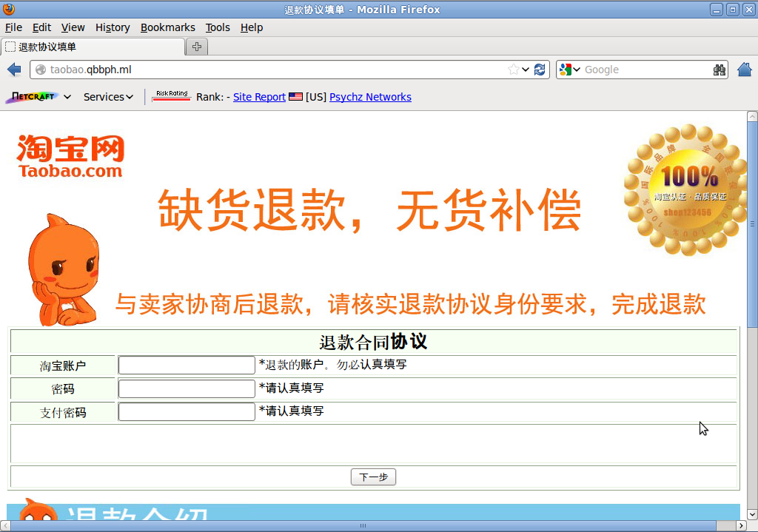Click the site identity globe icon
The image size is (758, 532).
(x=41, y=70)
